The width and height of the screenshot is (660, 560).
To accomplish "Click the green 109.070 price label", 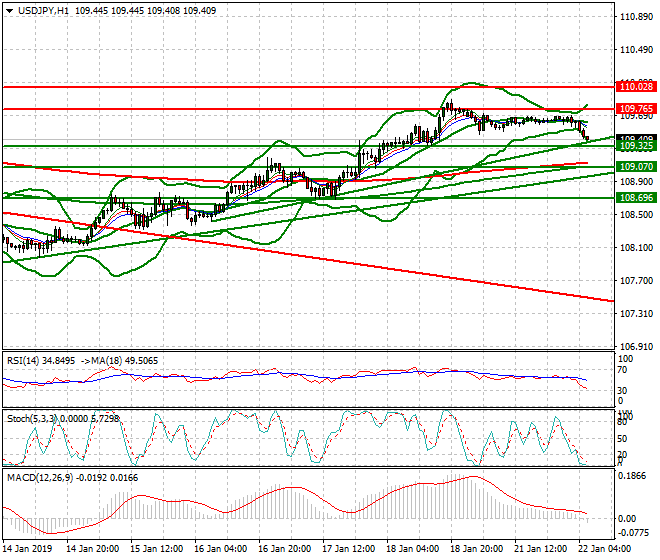I will pyautogui.click(x=636, y=167).
